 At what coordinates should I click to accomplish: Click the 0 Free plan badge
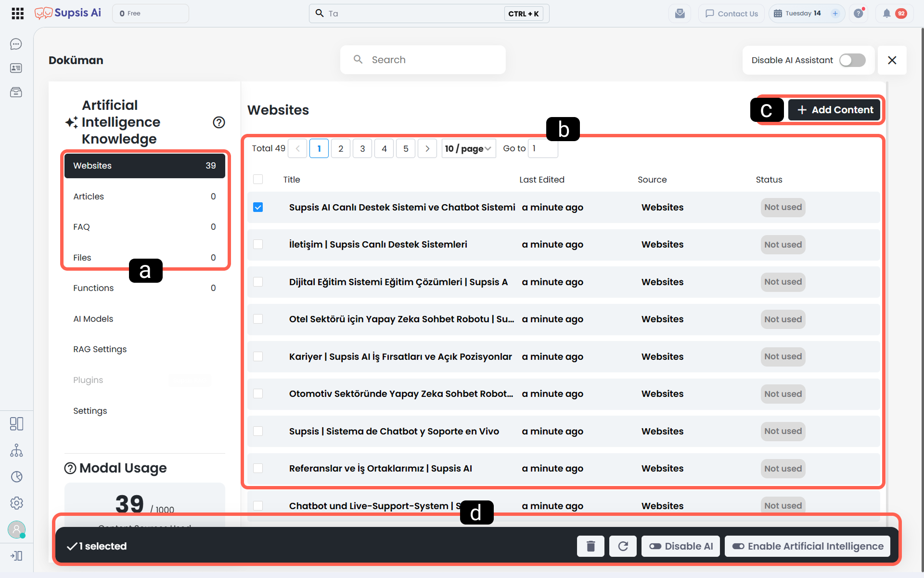150,13
